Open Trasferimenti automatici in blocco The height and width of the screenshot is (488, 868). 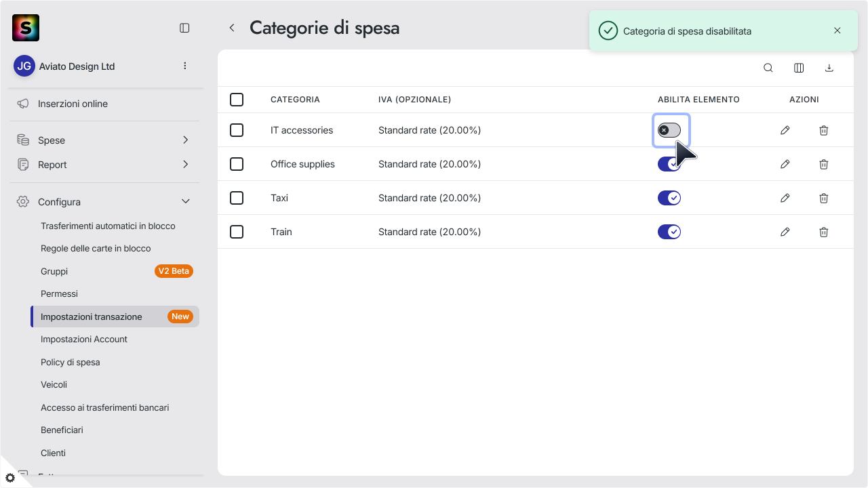(x=108, y=226)
